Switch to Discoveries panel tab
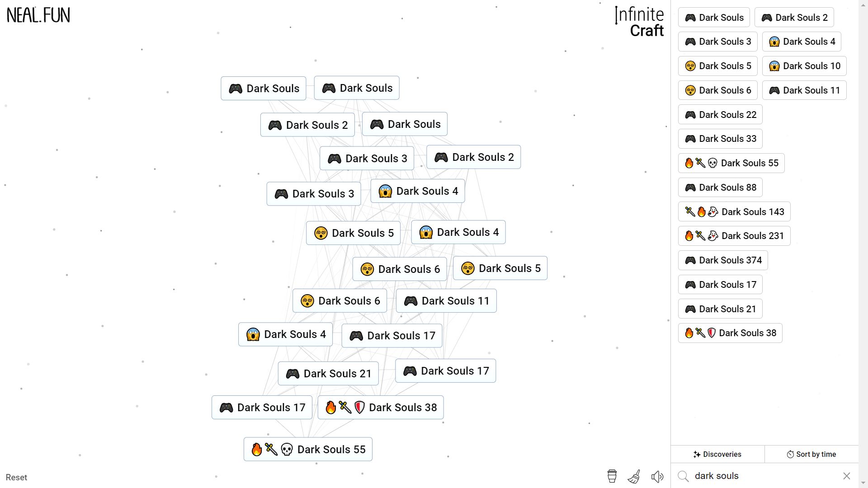Viewport: 868px width, 488px height. (x=718, y=454)
